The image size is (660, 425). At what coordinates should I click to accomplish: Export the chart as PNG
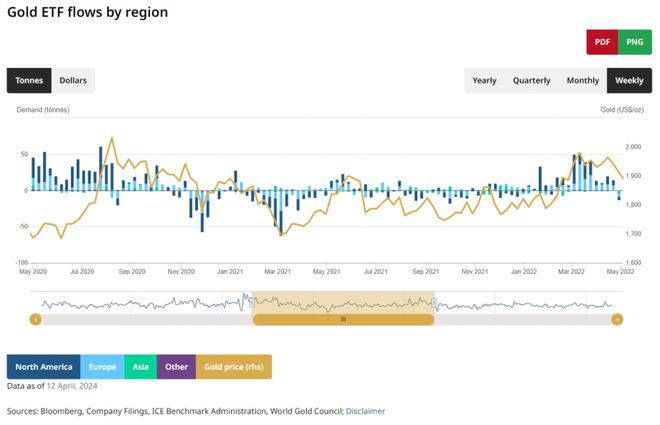(x=634, y=42)
